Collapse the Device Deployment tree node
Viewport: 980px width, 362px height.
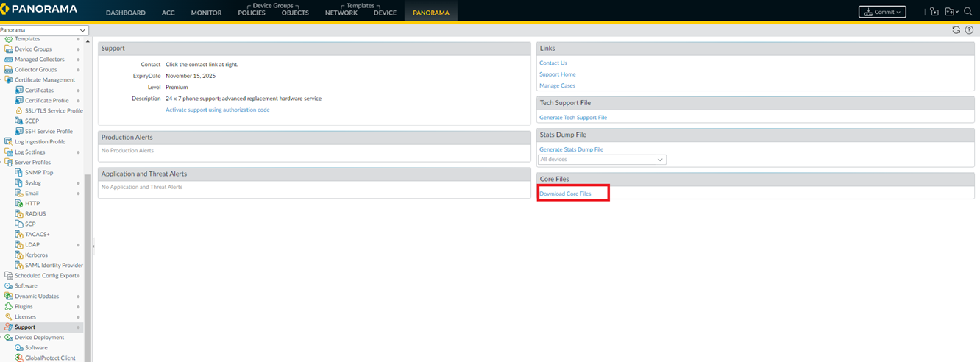1,338
